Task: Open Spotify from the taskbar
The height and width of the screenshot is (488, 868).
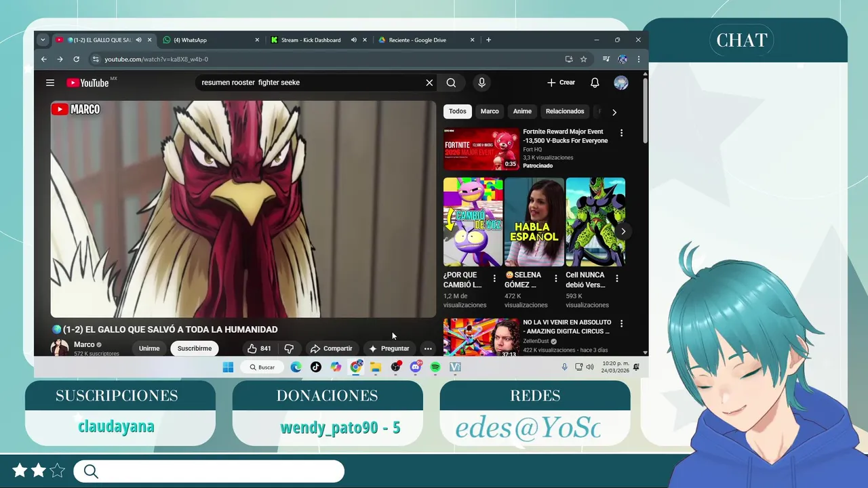Action: [435, 367]
